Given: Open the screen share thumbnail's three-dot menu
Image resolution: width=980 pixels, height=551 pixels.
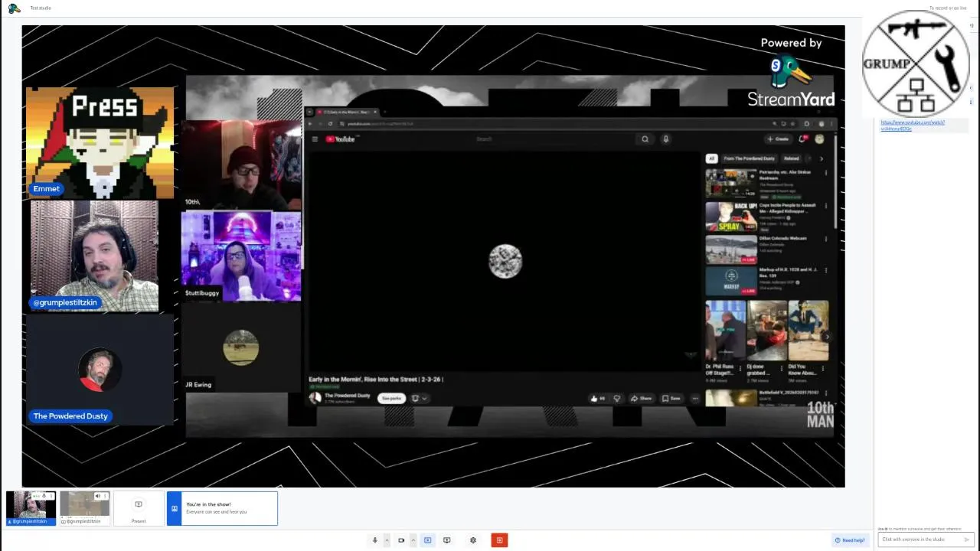Looking at the screenshot, I should [x=105, y=497].
